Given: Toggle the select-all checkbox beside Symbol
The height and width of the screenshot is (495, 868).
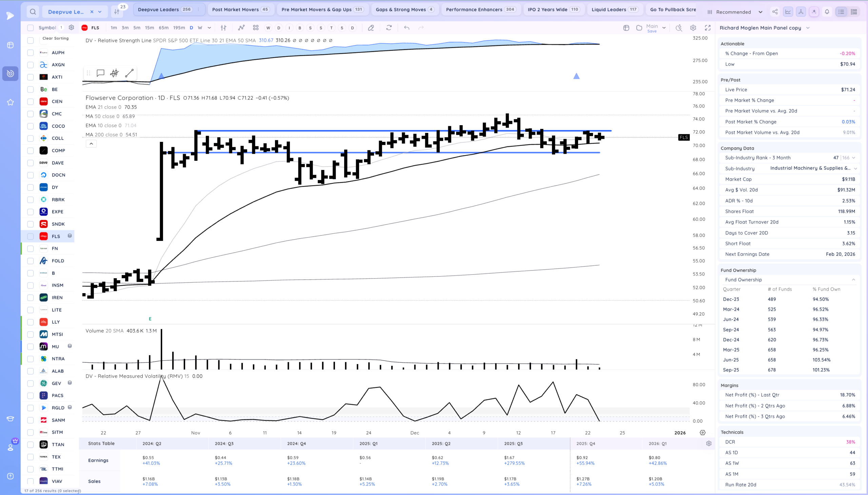Looking at the screenshot, I should pos(31,28).
